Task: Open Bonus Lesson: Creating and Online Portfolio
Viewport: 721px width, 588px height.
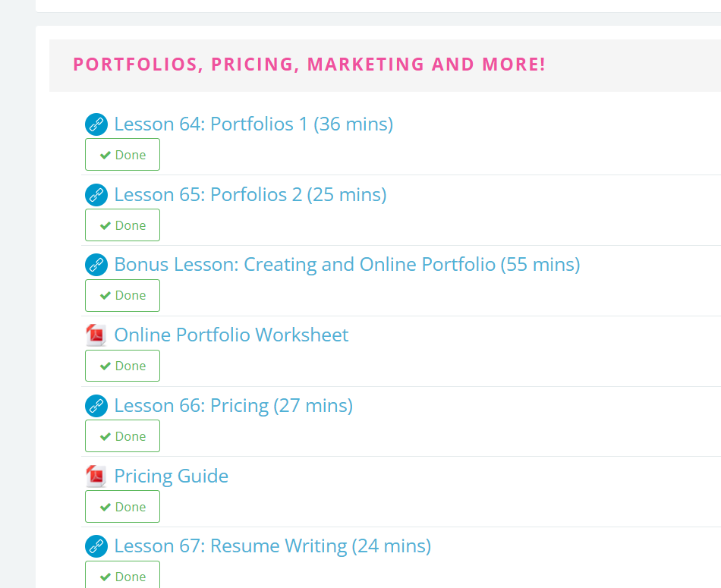Action: (x=347, y=265)
